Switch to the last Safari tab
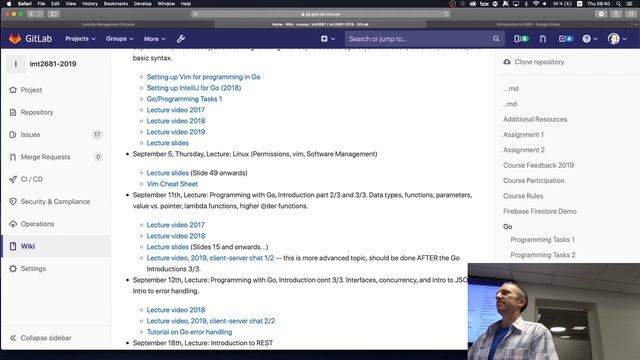640x360 pixels. pyautogui.click(x=528, y=24)
